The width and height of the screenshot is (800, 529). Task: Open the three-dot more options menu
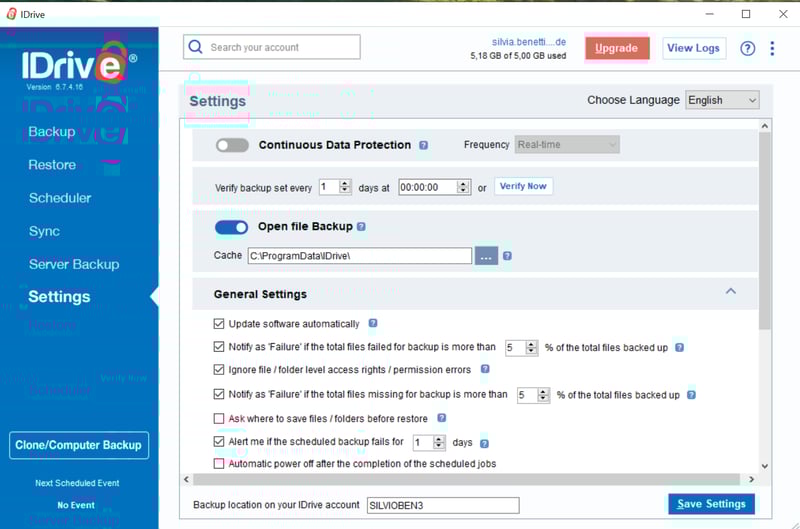pyautogui.click(x=772, y=48)
